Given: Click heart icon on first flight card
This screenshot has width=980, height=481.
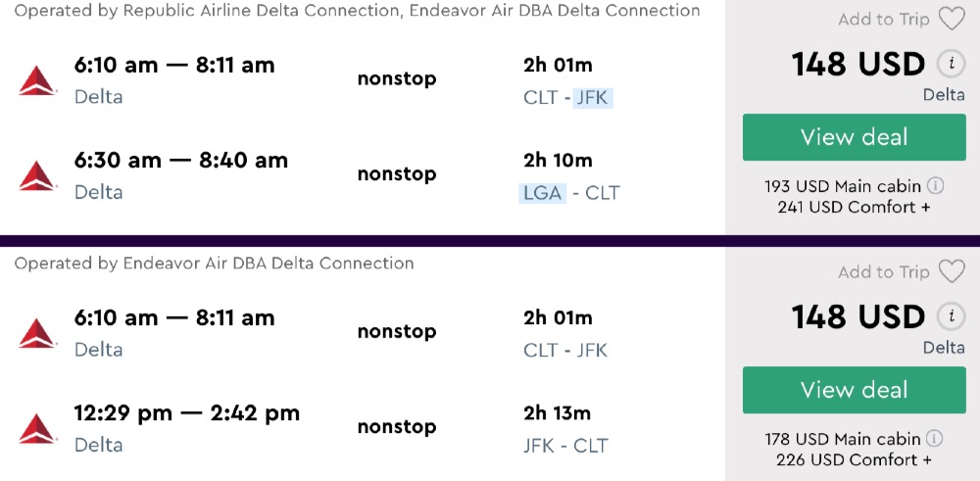Looking at the screenshot, I should [x=951, y=20].
